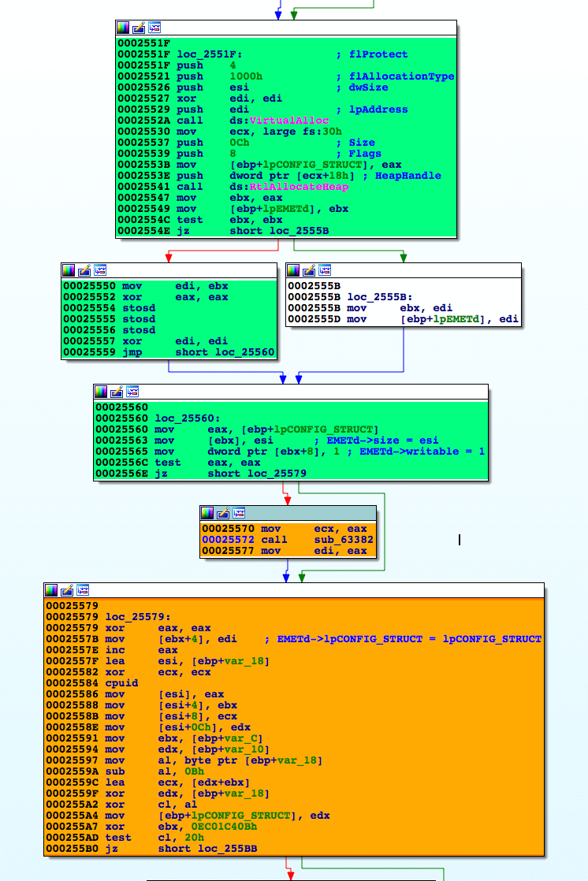Click the group nodes icon on the loc_2551F block
588x881 pixels.
(x=154, y=28)
